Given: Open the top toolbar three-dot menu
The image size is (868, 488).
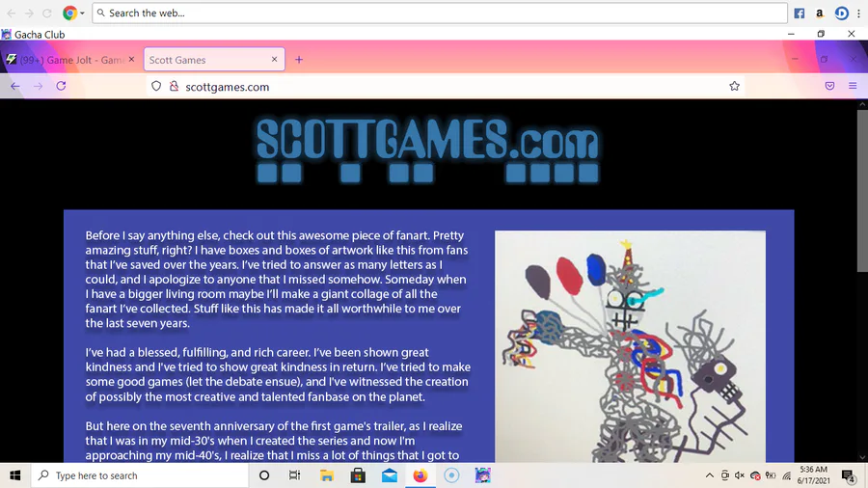Looking at the screenshot, I should tap(859, 14).
